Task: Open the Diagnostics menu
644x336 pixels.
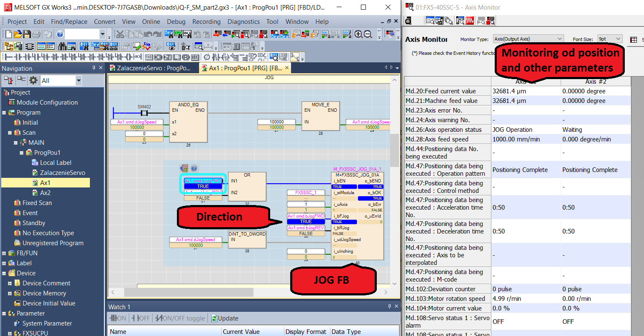Action: tap(243, 22)
